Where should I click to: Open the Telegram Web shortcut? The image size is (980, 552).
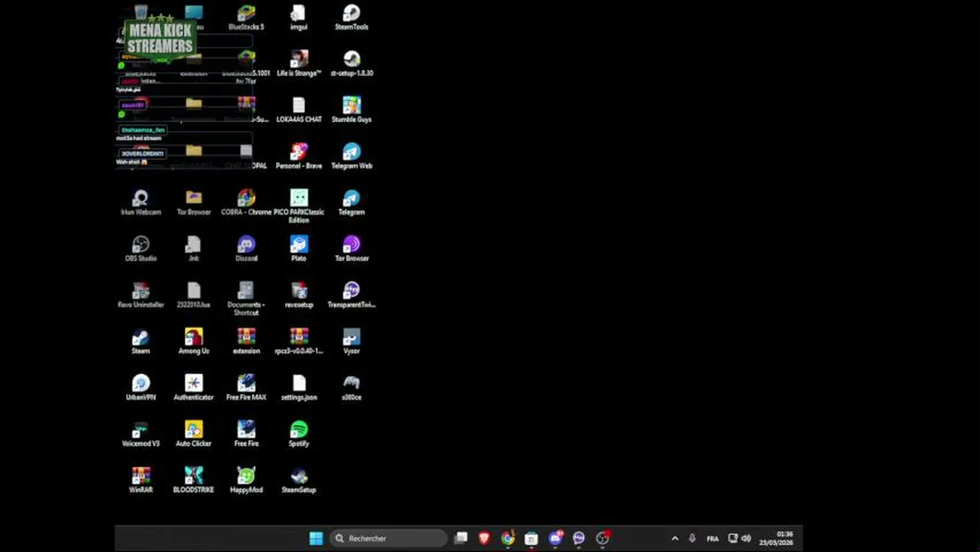pyautogui.click(x=351, y=156)
